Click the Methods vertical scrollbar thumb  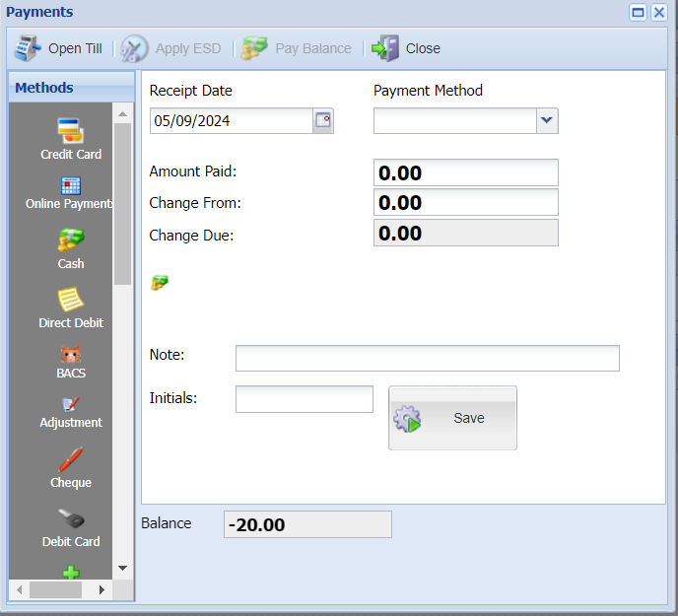[x=123, y=204]
